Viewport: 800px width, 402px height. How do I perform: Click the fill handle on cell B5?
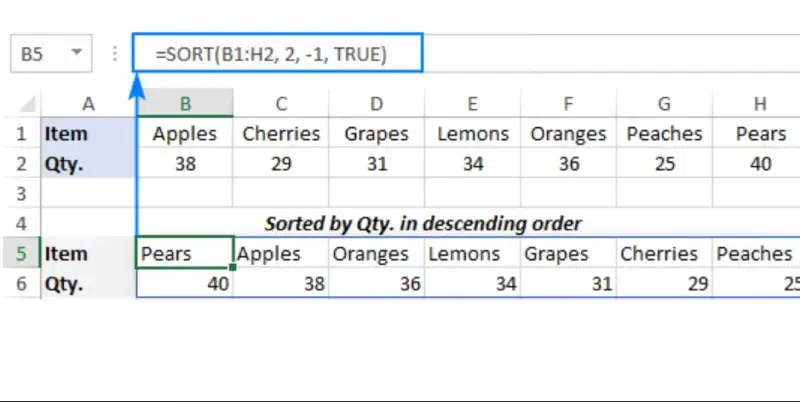point(233,267)
